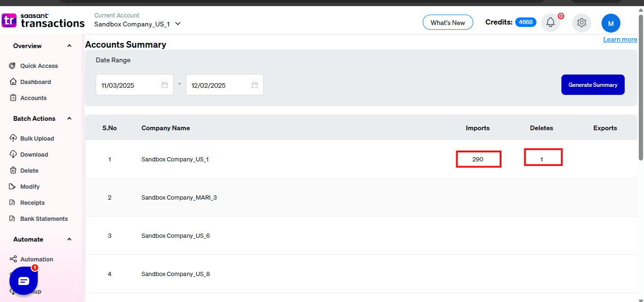The height and width of the screenshot is (302, 644).
Task: Click the notifications bell icon
Action: [550, 23]
